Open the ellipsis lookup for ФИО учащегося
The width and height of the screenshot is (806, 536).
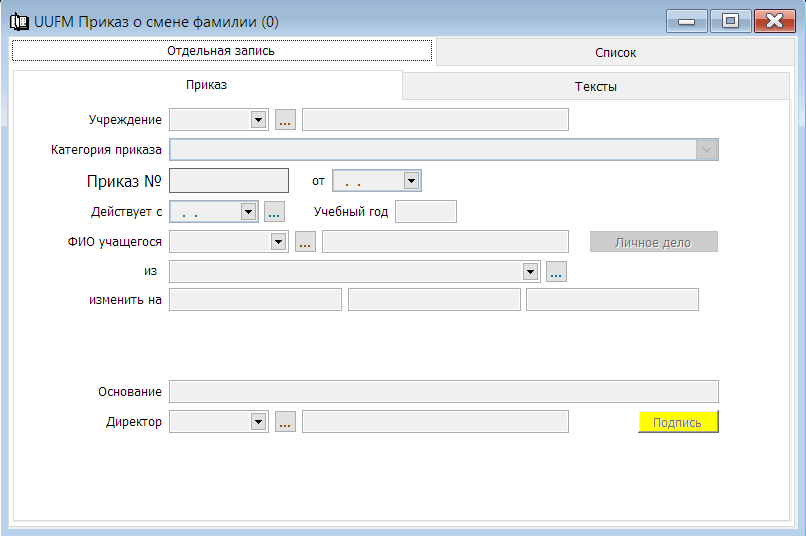pyautogui.click(x=305, y=242)
